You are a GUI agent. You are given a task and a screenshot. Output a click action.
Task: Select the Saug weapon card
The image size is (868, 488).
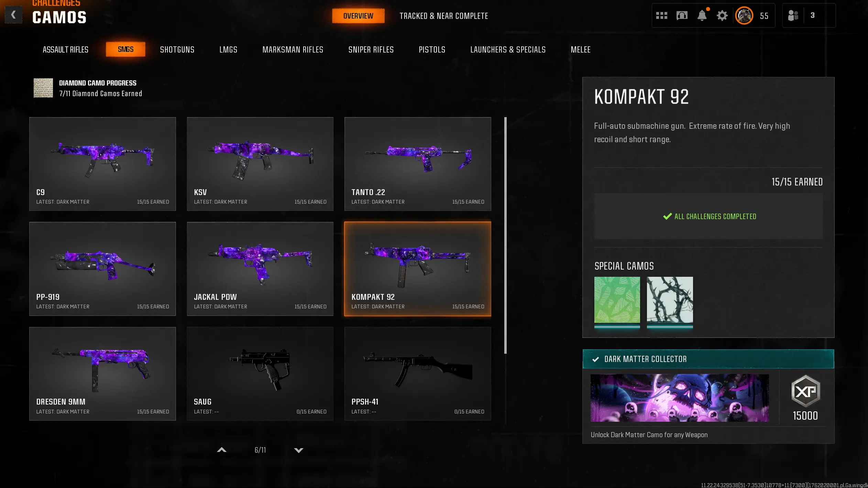pyautogui.click(x=260, y=374)
